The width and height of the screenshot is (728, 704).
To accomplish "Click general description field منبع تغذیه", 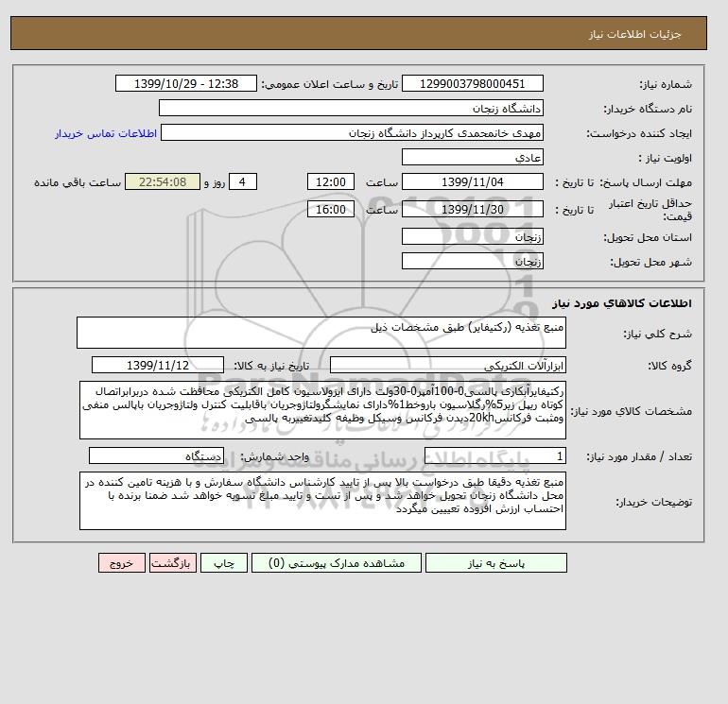I will (321, 333).
